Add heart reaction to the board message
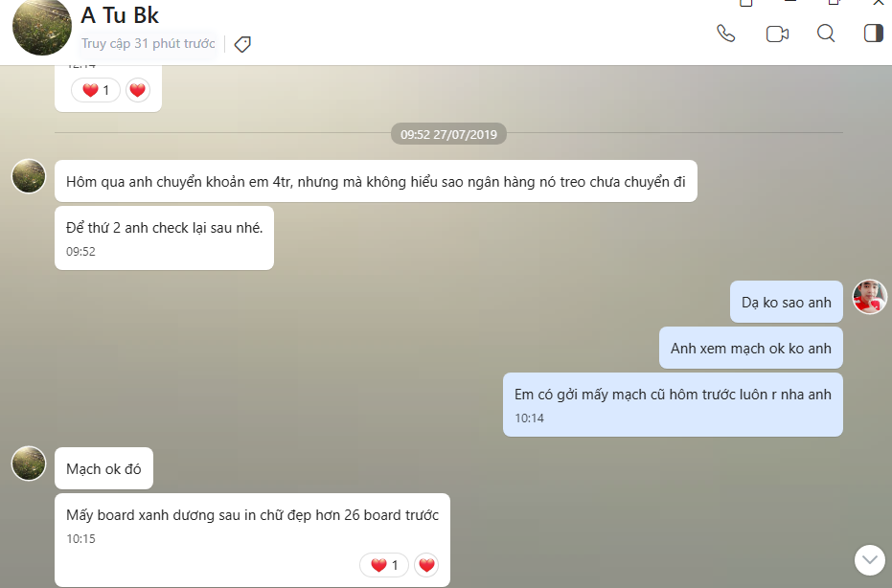 pos(427,565)
